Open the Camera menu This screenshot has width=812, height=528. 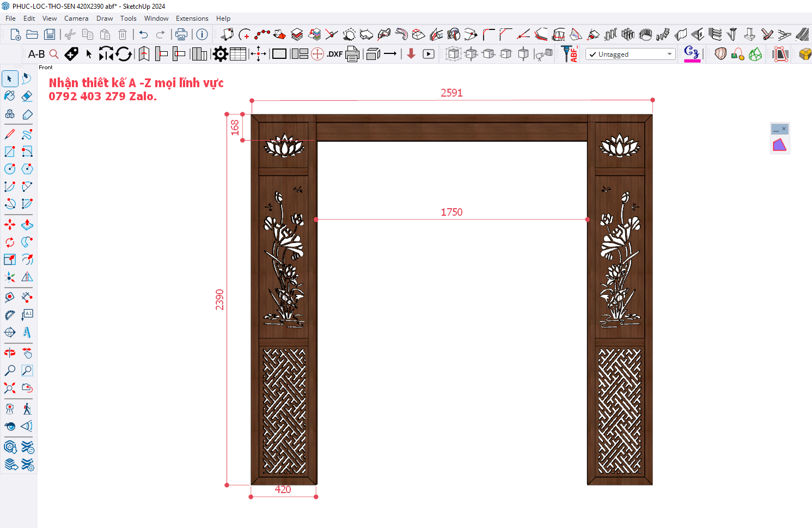click(x=76, y=19)
